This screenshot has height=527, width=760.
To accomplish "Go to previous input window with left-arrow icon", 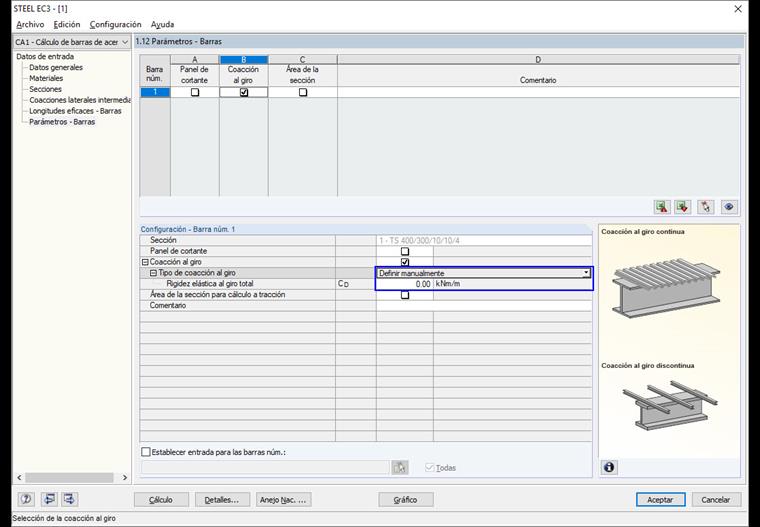I will coord(49,499).
